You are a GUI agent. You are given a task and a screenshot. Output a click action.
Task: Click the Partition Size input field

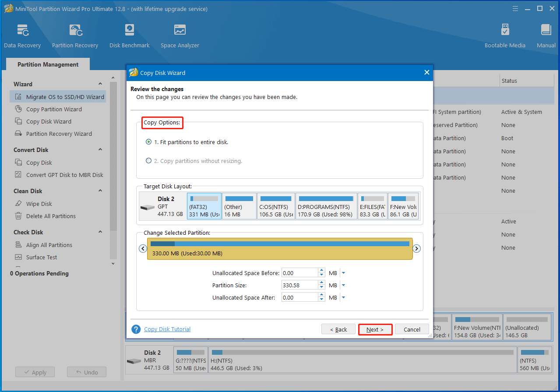(299, 285)
